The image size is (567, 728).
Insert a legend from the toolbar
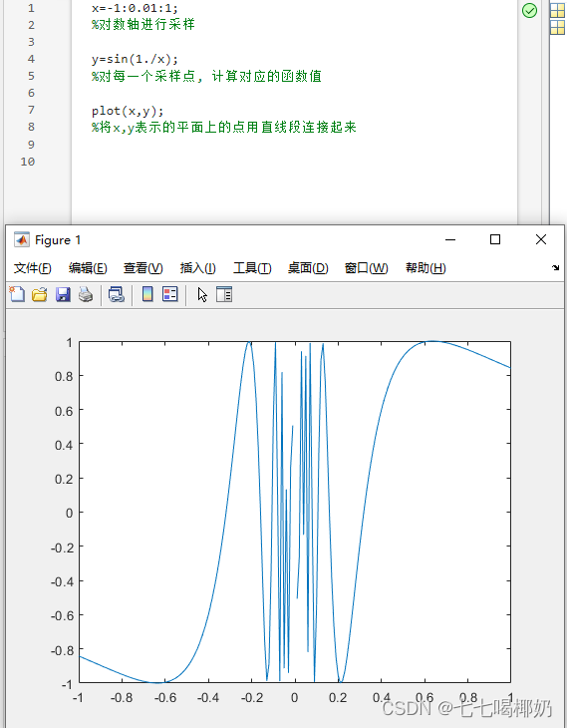coord(169,294)
